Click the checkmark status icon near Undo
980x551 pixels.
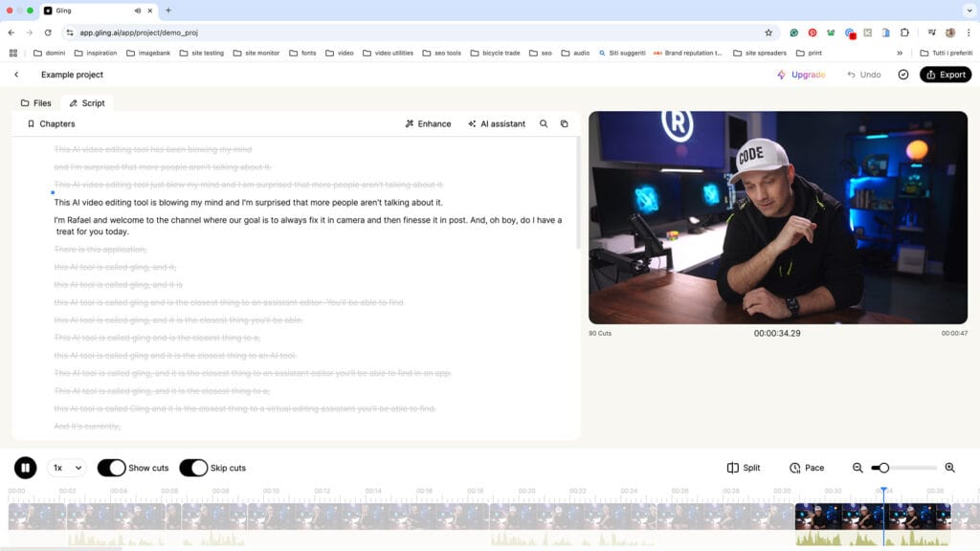click(x=902, y=75)
